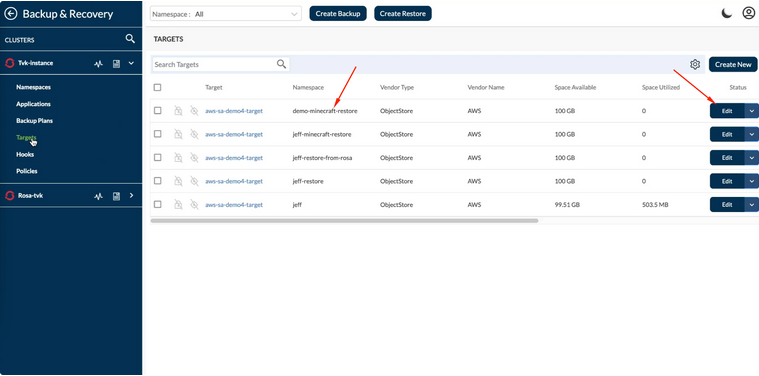The height and width of the screenshot is (376, 759).
Task: Click browsing eye icon in demo-minecraft-restore row
Action: tap(194, 111)
